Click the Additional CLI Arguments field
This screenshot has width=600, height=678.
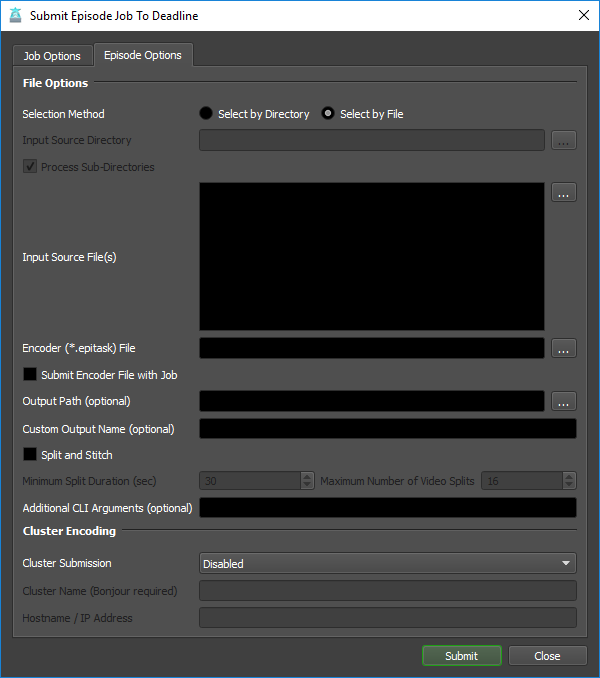(x=388, y=508)
